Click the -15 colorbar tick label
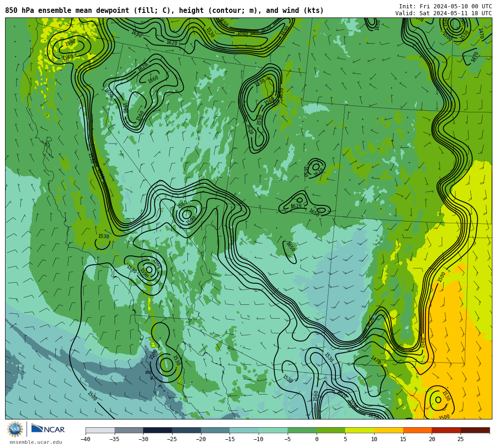 (x=230, y=439)
